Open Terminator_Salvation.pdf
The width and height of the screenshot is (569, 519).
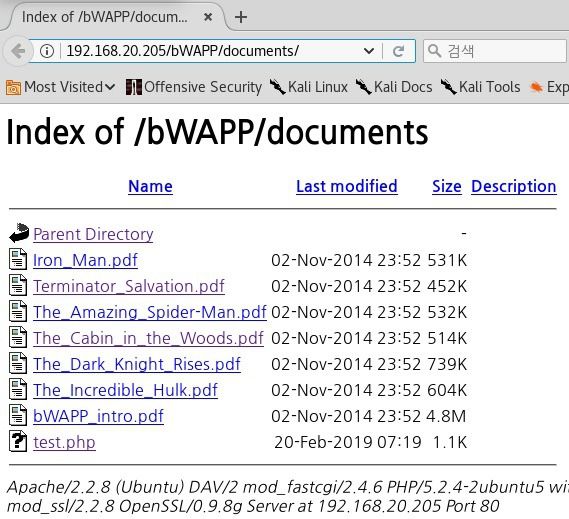click(x=129, y=286)
